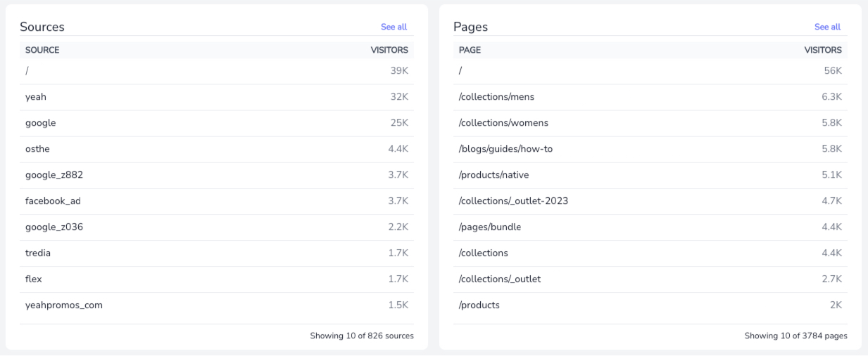Choose the google_z882 source row
Viewport: 868px width, 356px height.
217,175
